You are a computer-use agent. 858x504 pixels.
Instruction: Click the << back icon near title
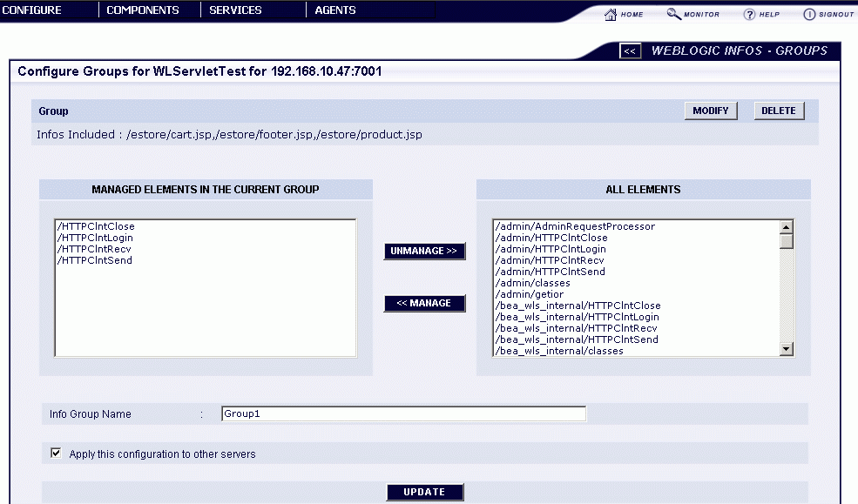tap(630, 50)
